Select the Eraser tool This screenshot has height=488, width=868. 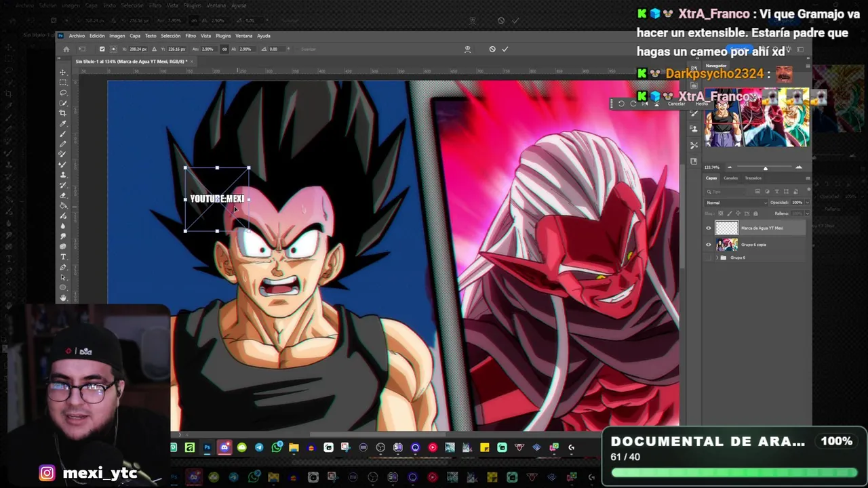[x=63, y=195]
